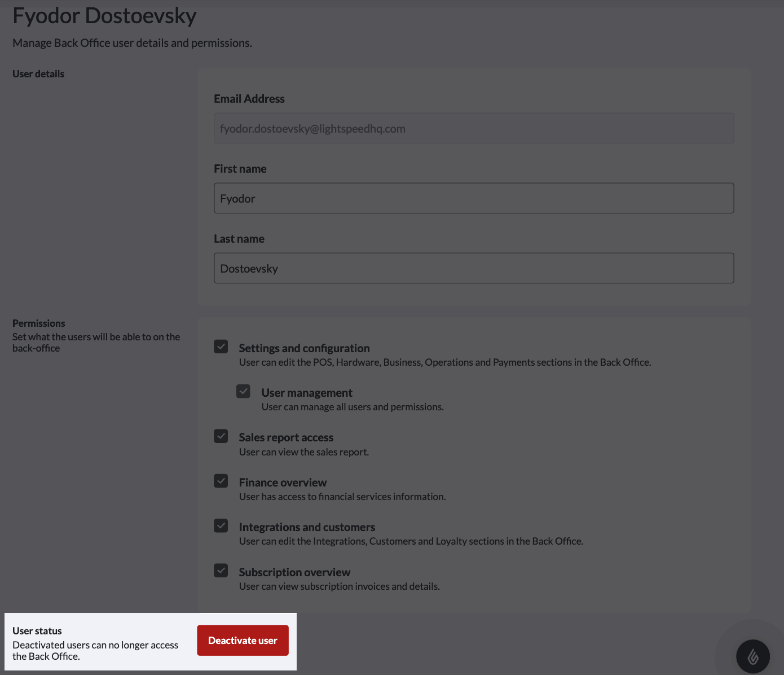The image size is (784, 675).
Task: Focus the Last name input field
Action: 474,268
